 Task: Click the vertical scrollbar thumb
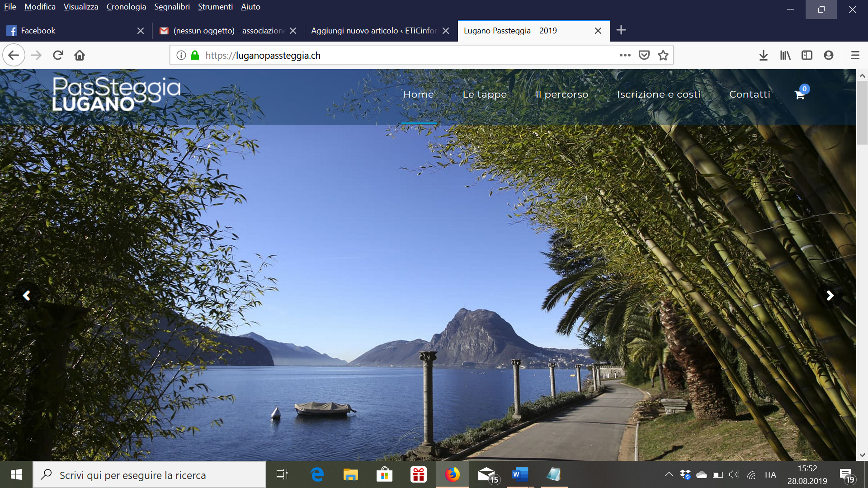click(x=862, y=113)
